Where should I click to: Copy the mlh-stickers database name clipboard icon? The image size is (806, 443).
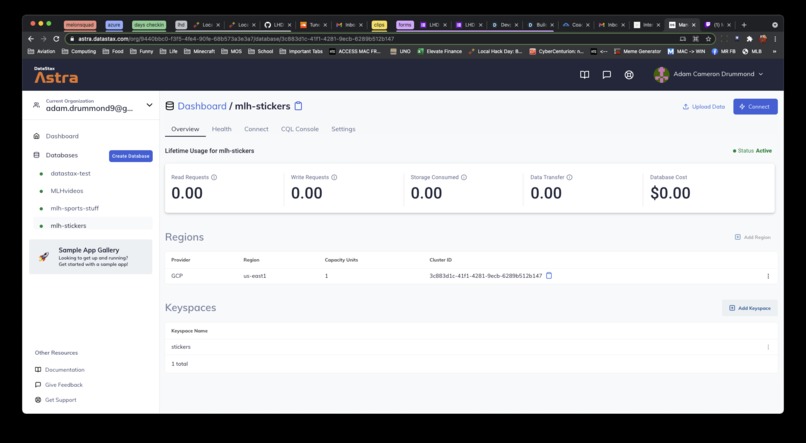[298, 106]
